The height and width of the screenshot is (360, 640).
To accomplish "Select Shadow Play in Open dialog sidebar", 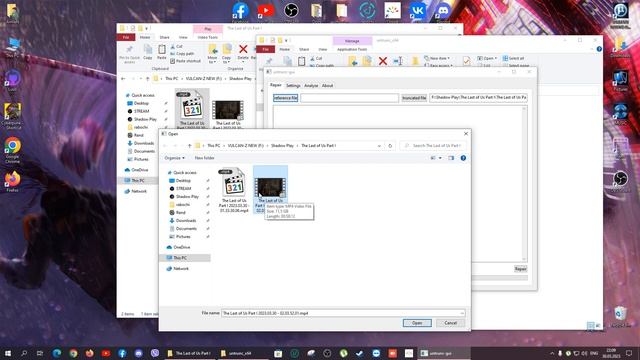I will coord(187,197).
